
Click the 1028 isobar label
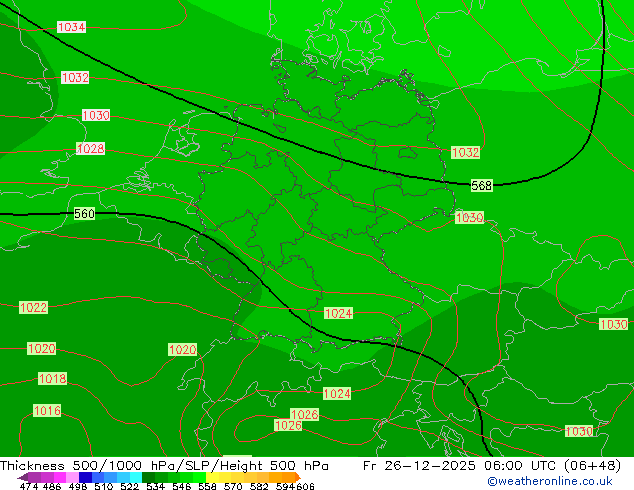pyautogui.click(x=91, y=149)
